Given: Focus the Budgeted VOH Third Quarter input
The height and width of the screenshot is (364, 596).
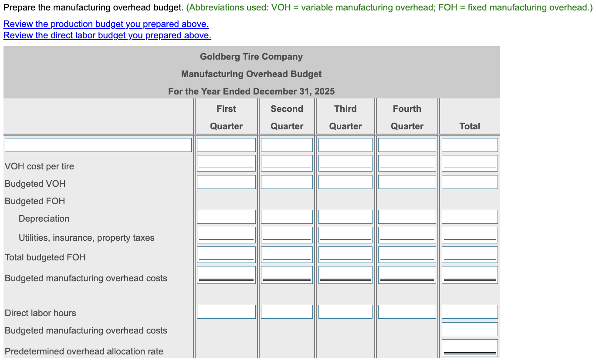Looking at the screenshot, I should 345,182.
